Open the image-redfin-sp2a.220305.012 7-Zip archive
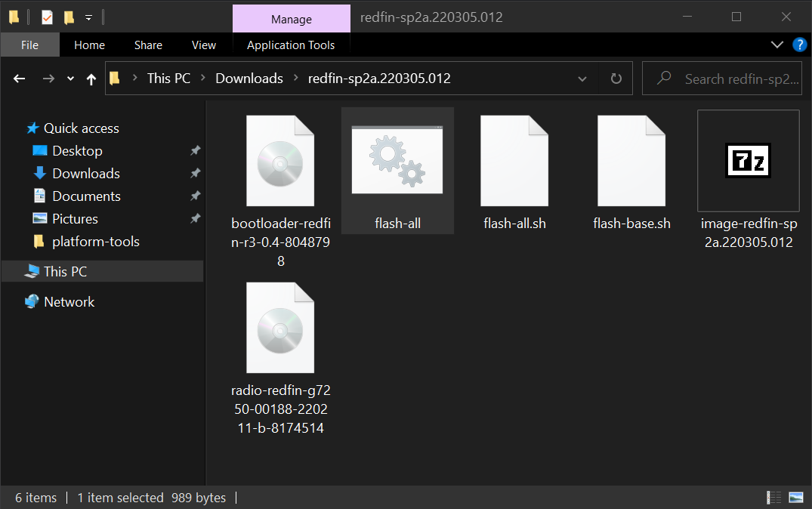The image size is (812, 509). coord(748,160)
